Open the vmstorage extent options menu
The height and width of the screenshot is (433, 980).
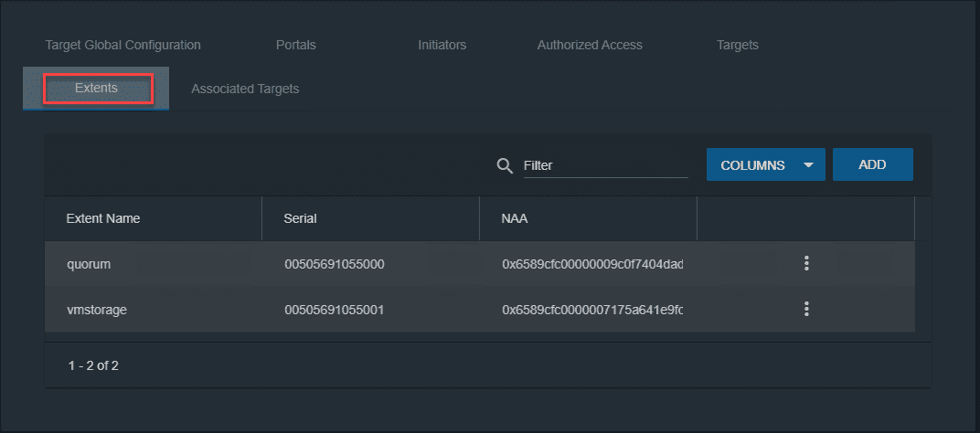[806, 309]
